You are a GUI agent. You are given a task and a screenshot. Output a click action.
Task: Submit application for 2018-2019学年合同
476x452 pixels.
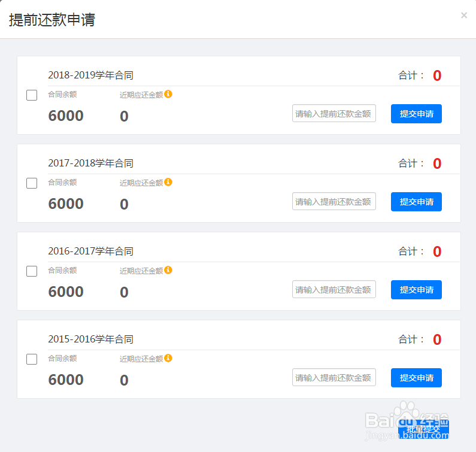point(416,114)
